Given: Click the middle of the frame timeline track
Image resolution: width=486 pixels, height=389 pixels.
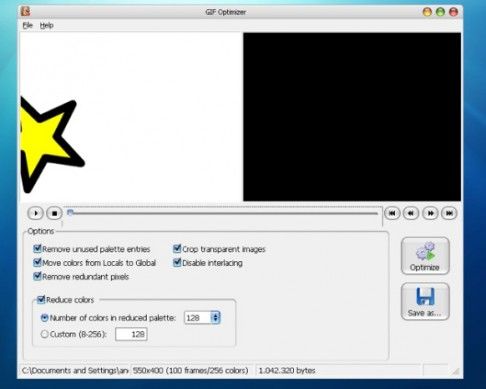Looking at the screenshot, I should point(223,213).
